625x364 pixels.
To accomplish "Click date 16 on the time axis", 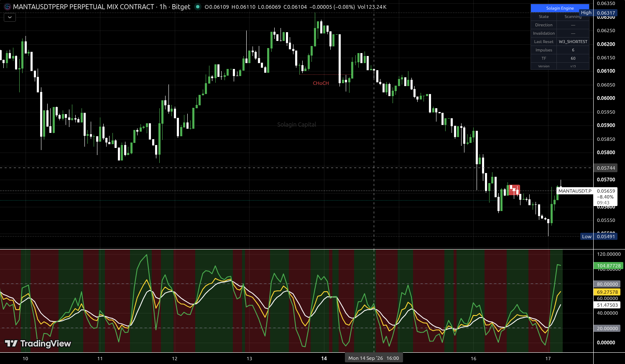I will coord(473,359).
